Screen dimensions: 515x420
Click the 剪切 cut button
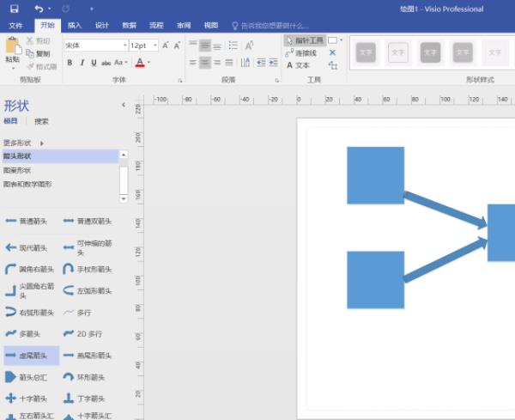pyautogui.click(x=38, y=40)
